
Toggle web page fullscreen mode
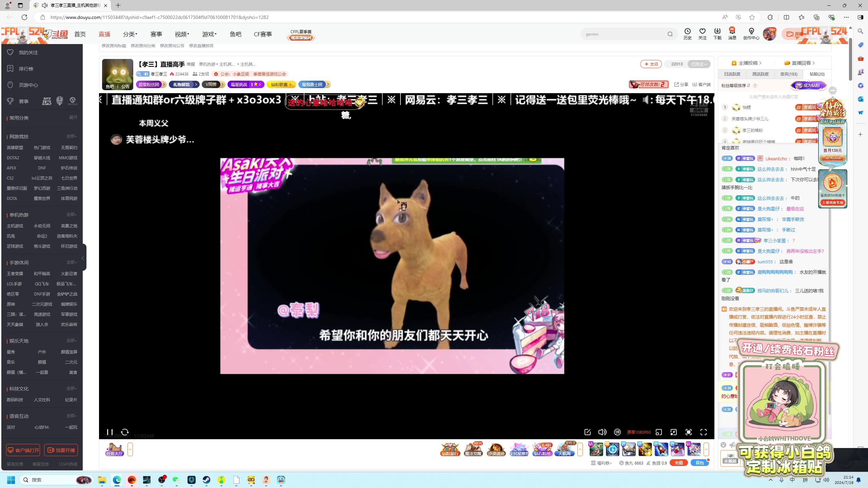pyautogui.click(x=689, y=432)
